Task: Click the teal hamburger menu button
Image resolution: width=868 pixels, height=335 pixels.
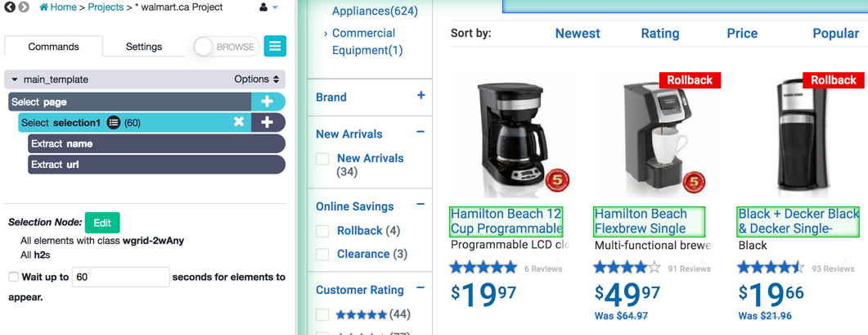Action: coord(275,47)
